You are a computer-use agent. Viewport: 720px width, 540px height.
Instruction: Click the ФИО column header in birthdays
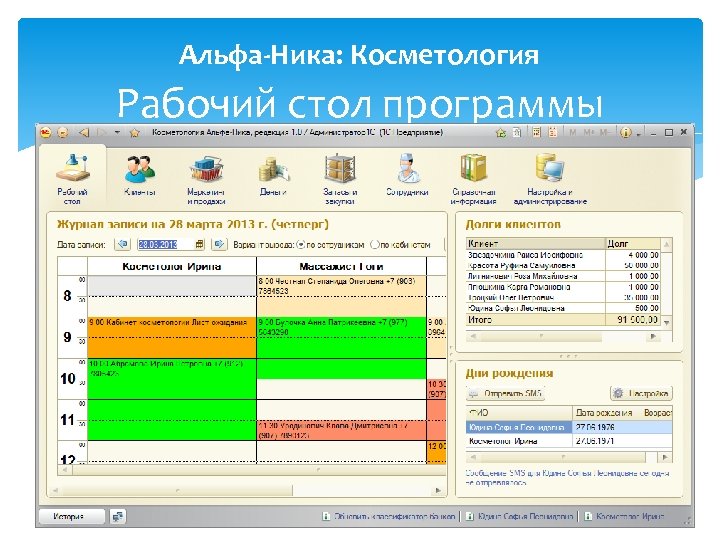pyautogui.click(x=519, y=412)
